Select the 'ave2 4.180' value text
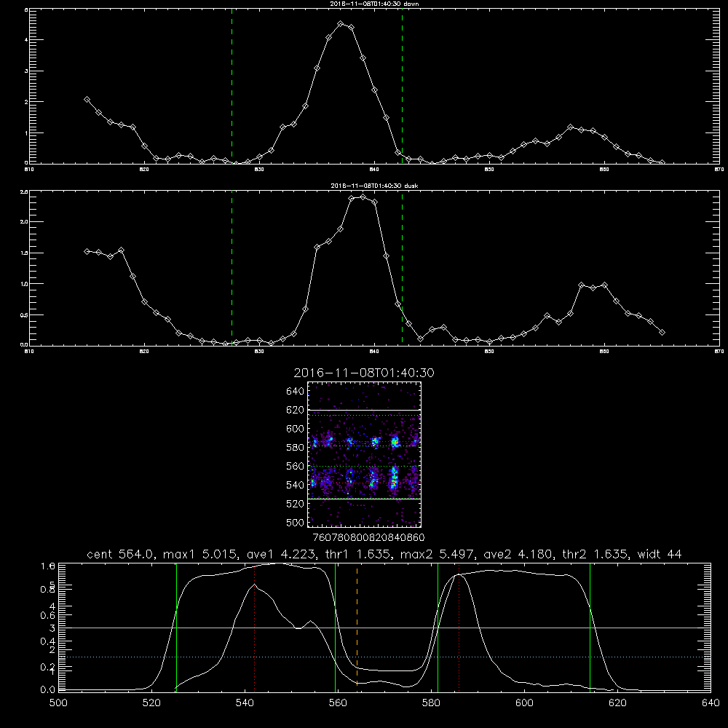This screenshot has height=728, width=728. 518,554
